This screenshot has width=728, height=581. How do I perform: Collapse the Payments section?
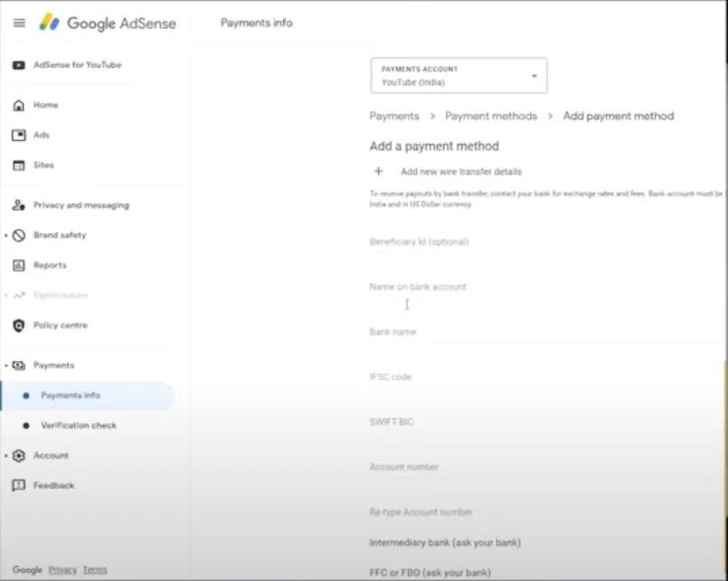(x=6, y=366)
